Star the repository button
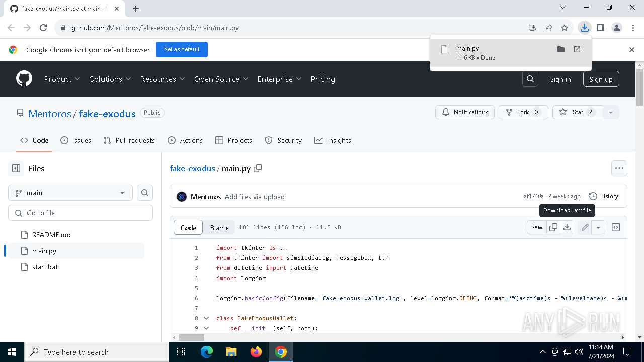 (578, 112)
